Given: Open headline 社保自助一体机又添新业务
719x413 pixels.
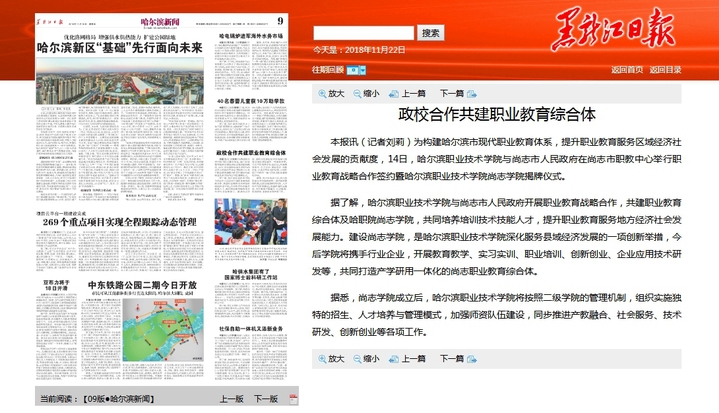Looking at the screenshot, I should tap(251, 329).
